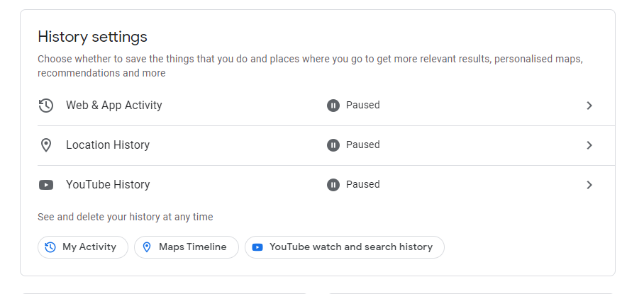644x294 pixels.
Task: Click the clock icon in My Activity chip
Action: (x=50, y=247)
